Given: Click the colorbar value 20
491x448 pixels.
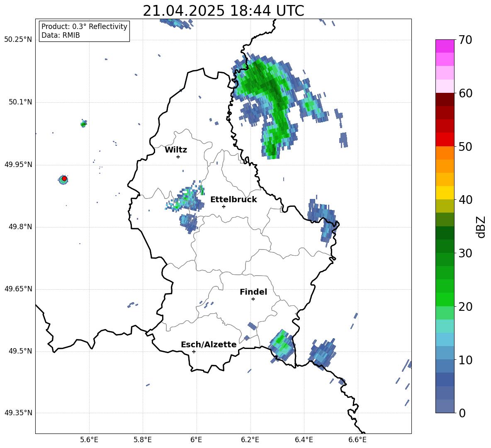Looking at the screenshot, I should (x=466, y=307).
